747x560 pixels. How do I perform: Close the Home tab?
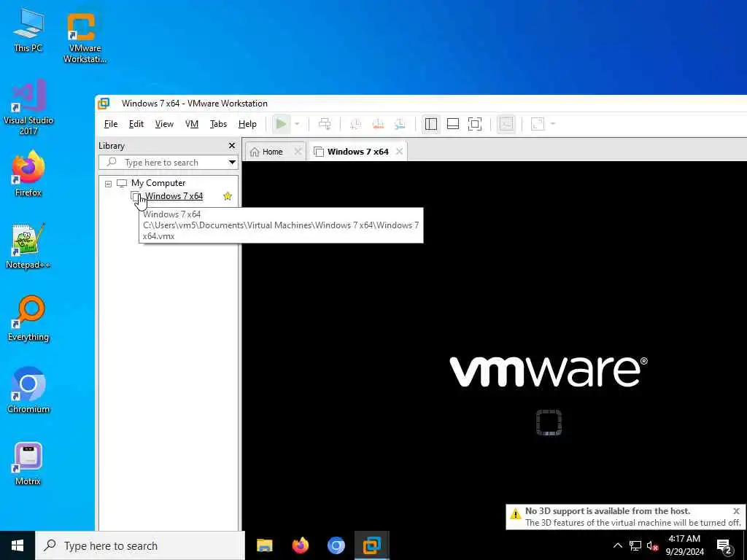click(298, 152)
